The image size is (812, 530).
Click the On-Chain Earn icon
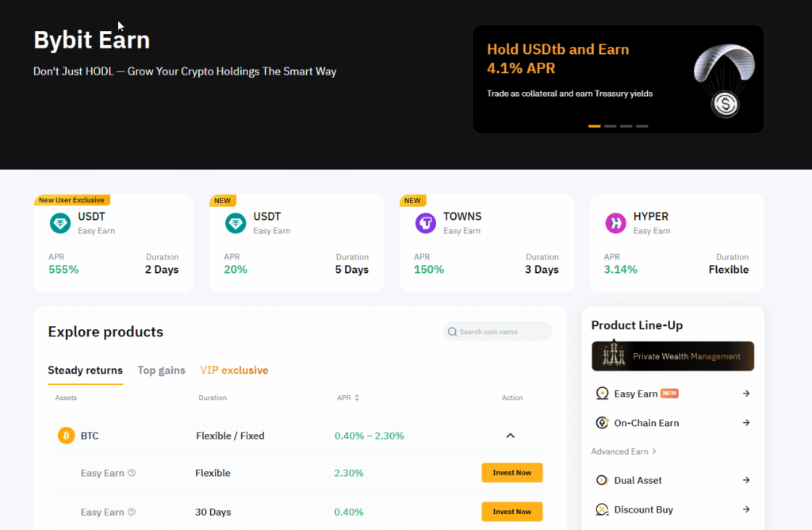tap(602, 423)
